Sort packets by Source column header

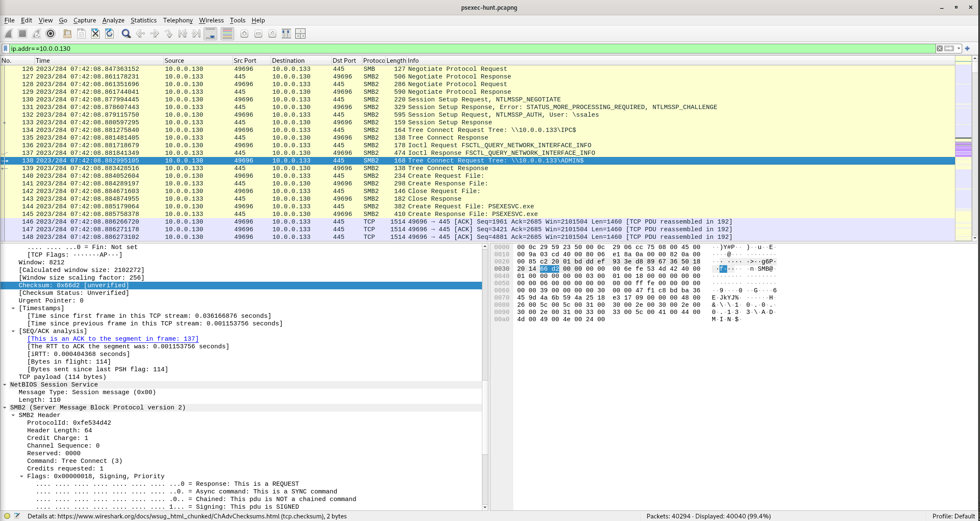[x=198, y=61]
